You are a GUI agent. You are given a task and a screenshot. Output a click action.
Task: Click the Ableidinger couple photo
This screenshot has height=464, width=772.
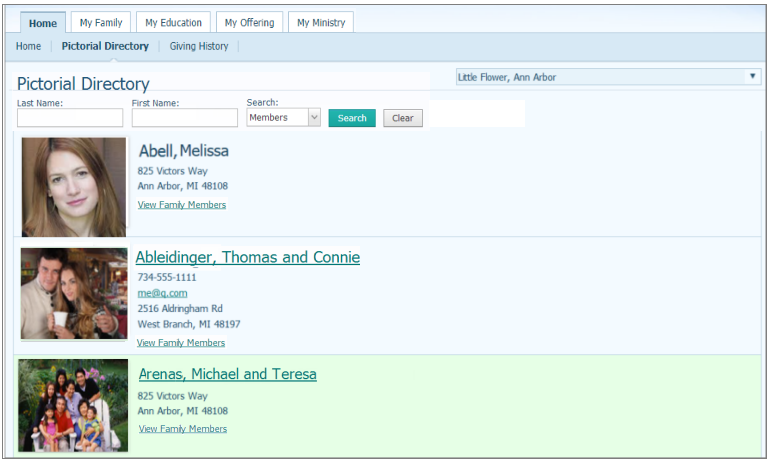click(74, 294)
